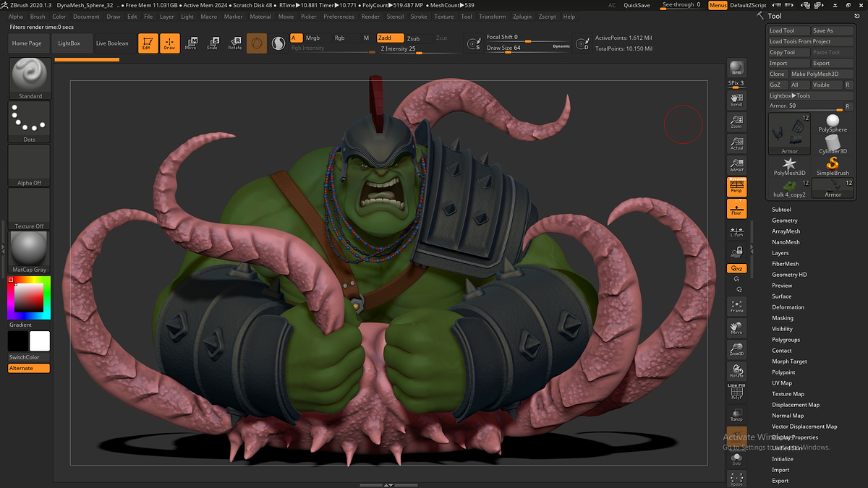Expand the Masking section
Image resolution: width=868 pixels, height=488 pixels.
click(x=783, y=318)
